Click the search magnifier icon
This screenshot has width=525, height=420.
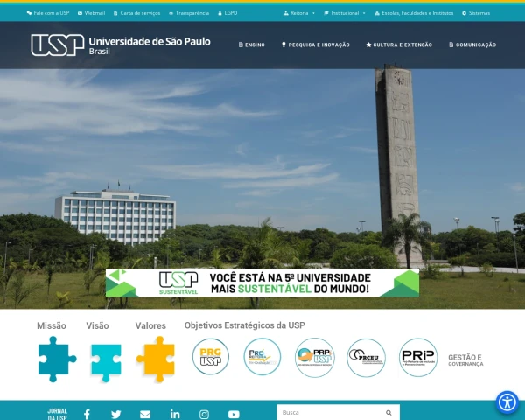(388, 413)
